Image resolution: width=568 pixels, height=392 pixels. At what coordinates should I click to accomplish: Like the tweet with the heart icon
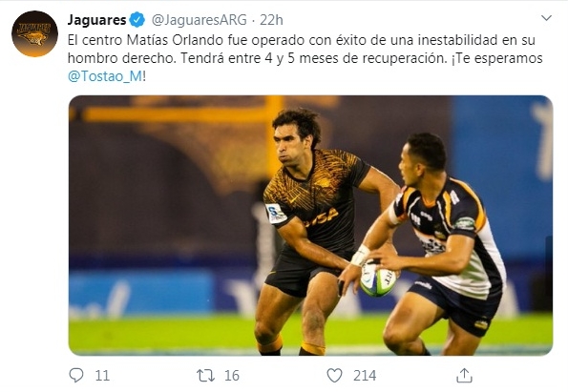tap(334, 376)
